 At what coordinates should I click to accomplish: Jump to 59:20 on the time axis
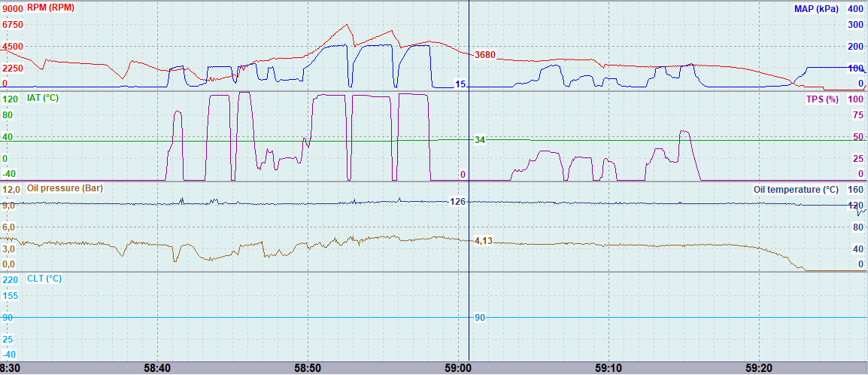point(757,369)
